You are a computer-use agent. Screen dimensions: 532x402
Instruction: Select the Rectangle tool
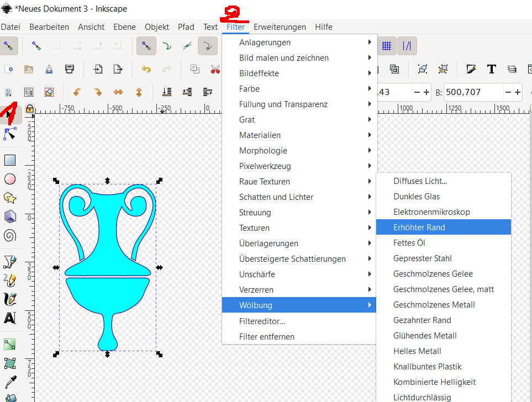coord(10,160)
